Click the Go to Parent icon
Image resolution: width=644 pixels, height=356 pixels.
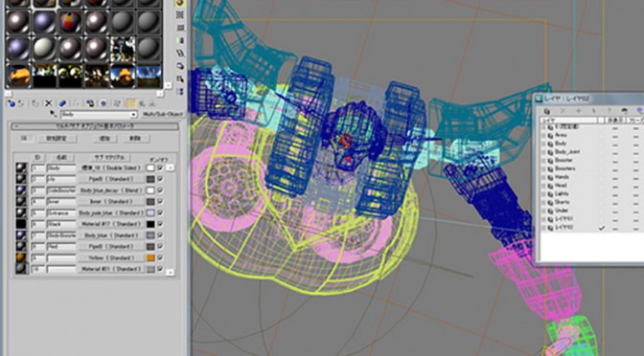pos(142,103)
